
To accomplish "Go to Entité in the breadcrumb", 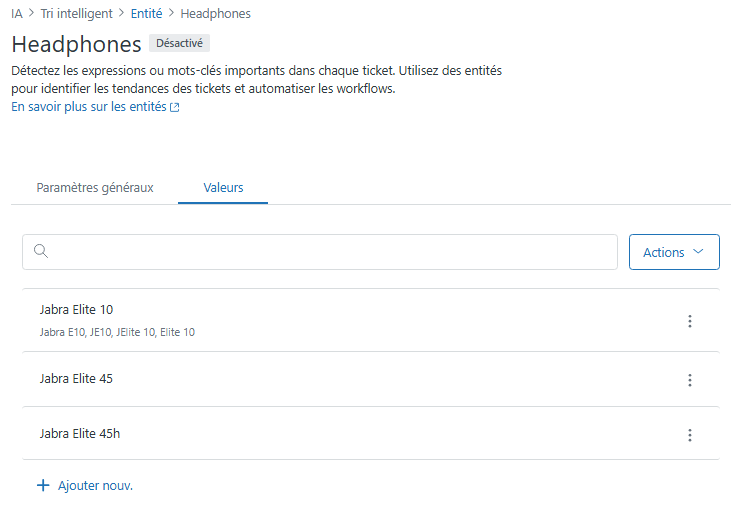I will (146, 14).
